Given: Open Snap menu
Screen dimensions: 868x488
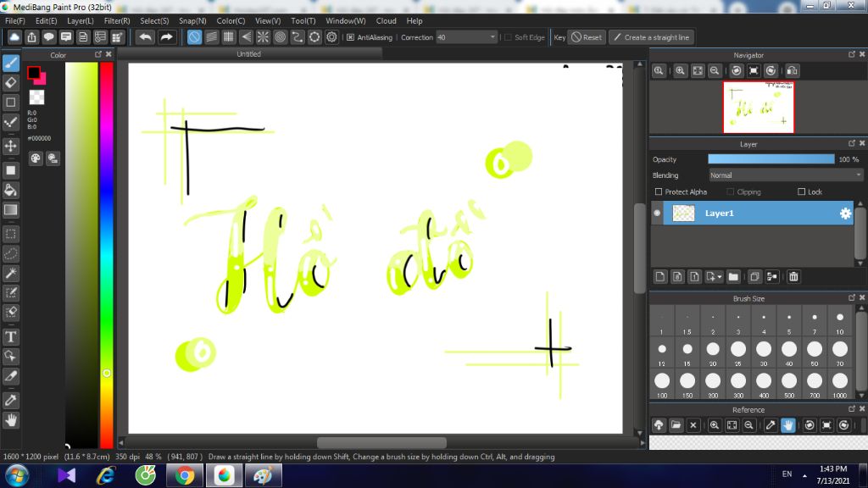Looking at the screenshot, I should (192, 20).
